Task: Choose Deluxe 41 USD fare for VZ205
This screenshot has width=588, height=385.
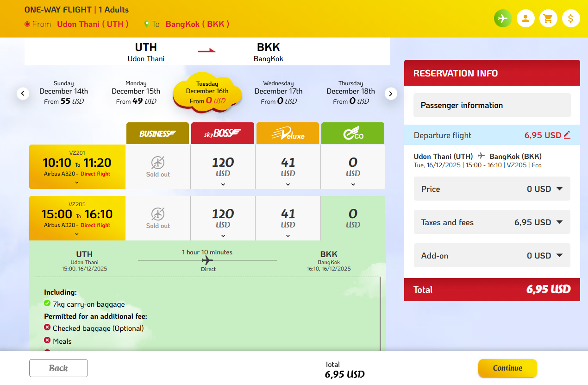Action: coord(288,218)
